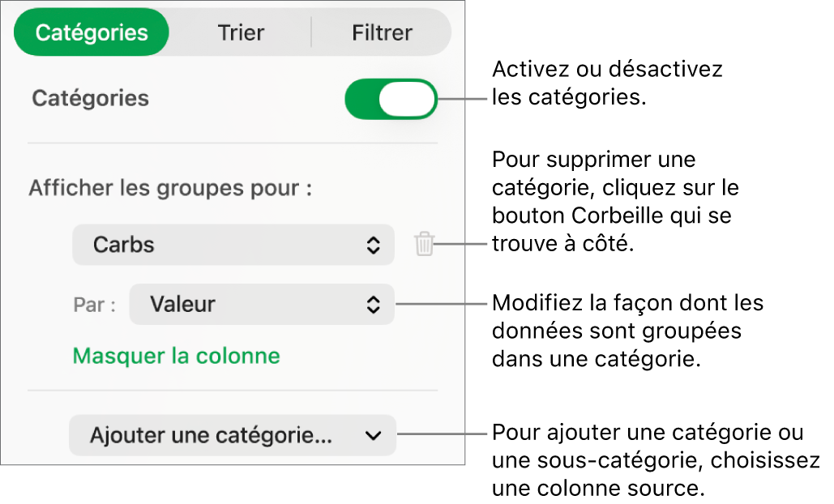Viewport: 834px width, 504px height.
Task: Switch to the Trier tab
Action: point(240,32)
